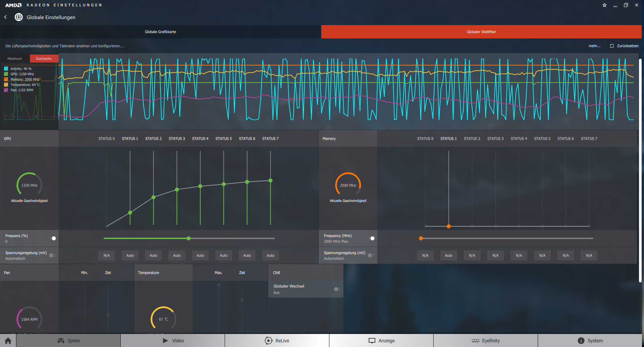The height and width of the screenshot is (347, 644).
Task: Click the GPU STATUS 0 column header
Action: pyautogui.click(x=107, y=138)
